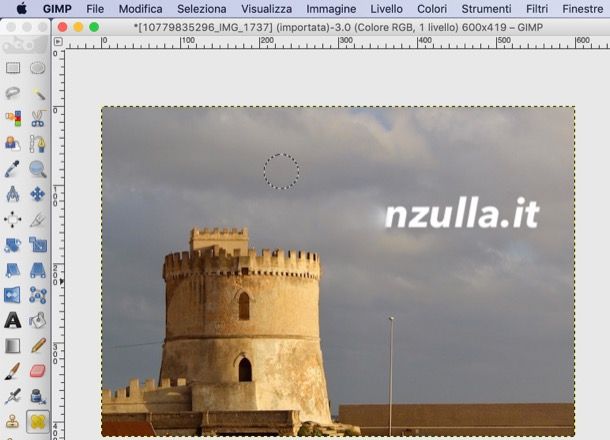Select the Alignment tool

[12, 219]
